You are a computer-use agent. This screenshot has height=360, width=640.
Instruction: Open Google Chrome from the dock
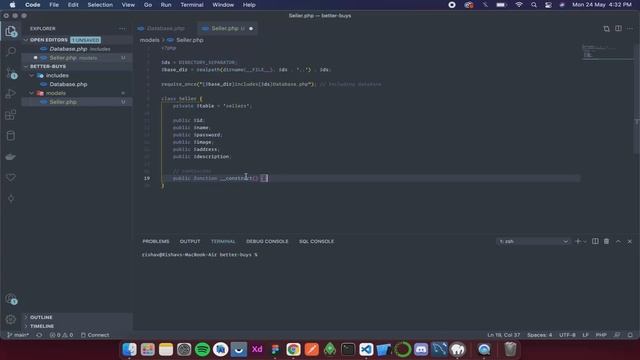tap(293, 349)
